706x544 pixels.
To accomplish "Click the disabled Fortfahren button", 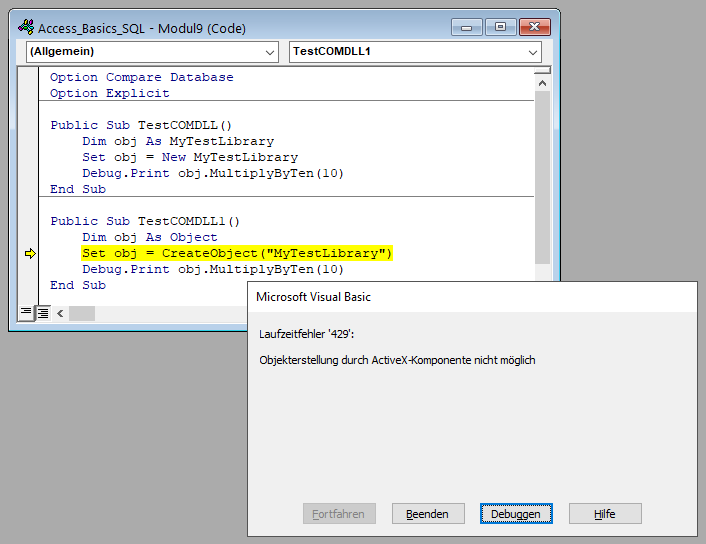I will pos(339,514).
